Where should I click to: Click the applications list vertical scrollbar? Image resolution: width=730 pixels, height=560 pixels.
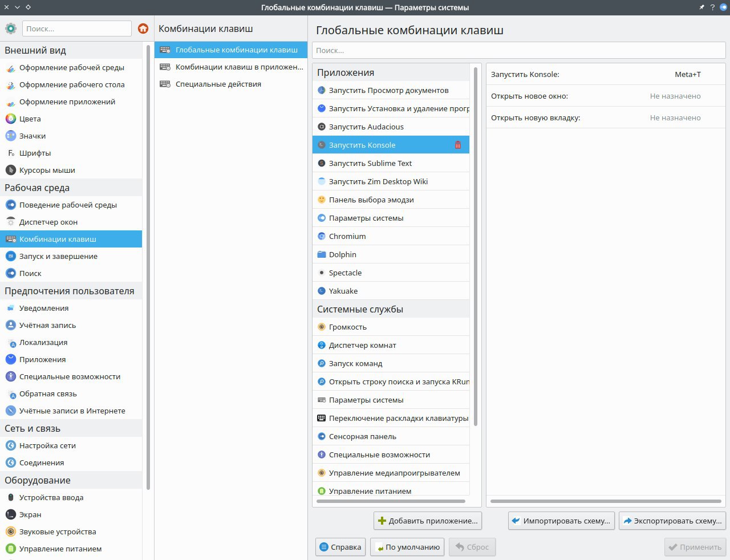[475, 246]
